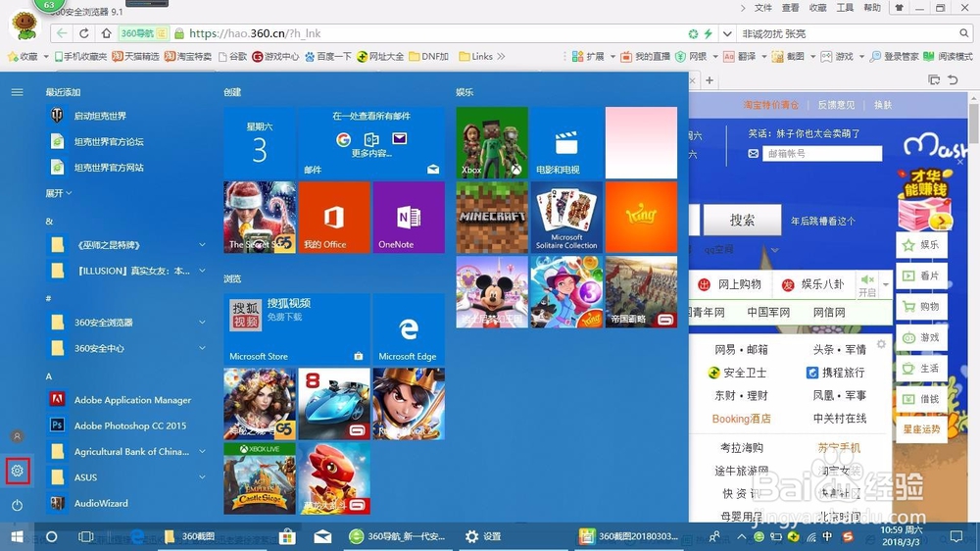Open Task View on taskbar
The width and height of the screenshot is (980, 551).
coord(85,536)
